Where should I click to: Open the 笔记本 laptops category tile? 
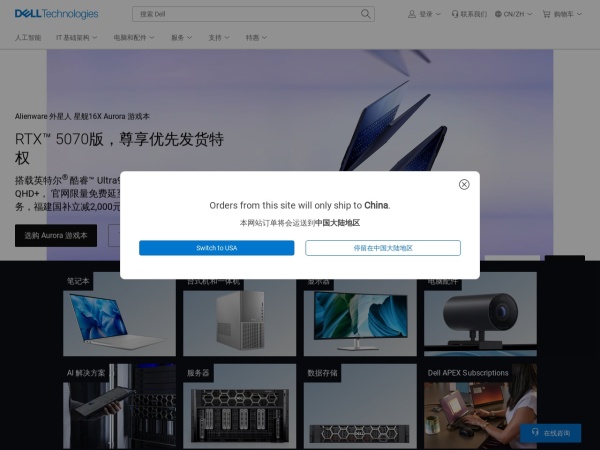click(119, 314)
